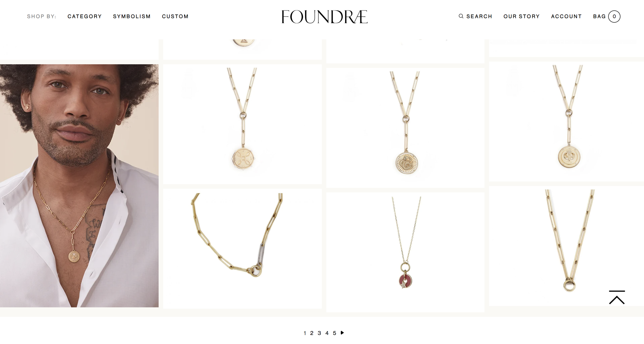Image resolution: width=644 pixels, height=344 pixels.
Task: Open the red enamel disc pendant necklace
Action: click(405, 252)
